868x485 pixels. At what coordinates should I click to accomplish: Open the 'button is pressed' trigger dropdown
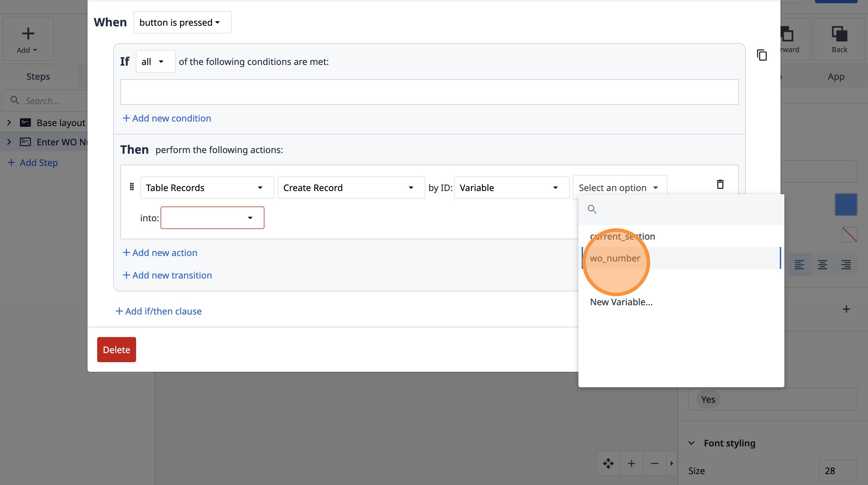click(x=182, y=22)
